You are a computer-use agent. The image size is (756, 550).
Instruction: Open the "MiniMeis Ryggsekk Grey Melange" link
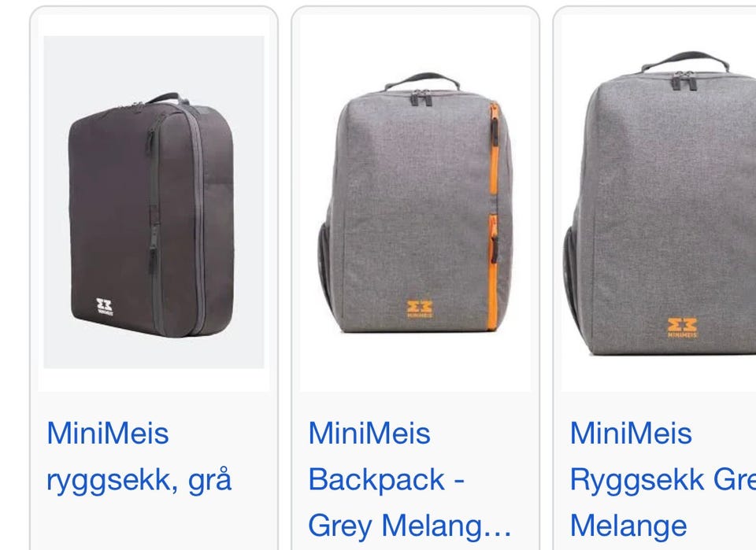coord(662,479)
